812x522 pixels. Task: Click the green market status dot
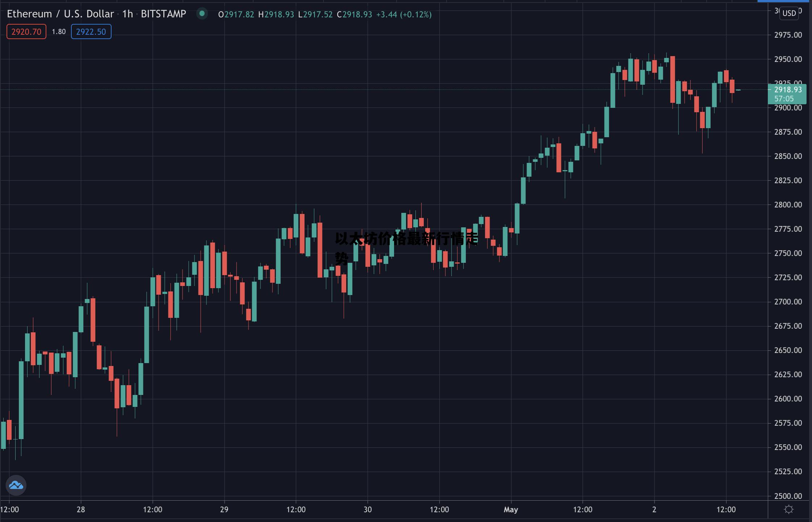point(202,14)
